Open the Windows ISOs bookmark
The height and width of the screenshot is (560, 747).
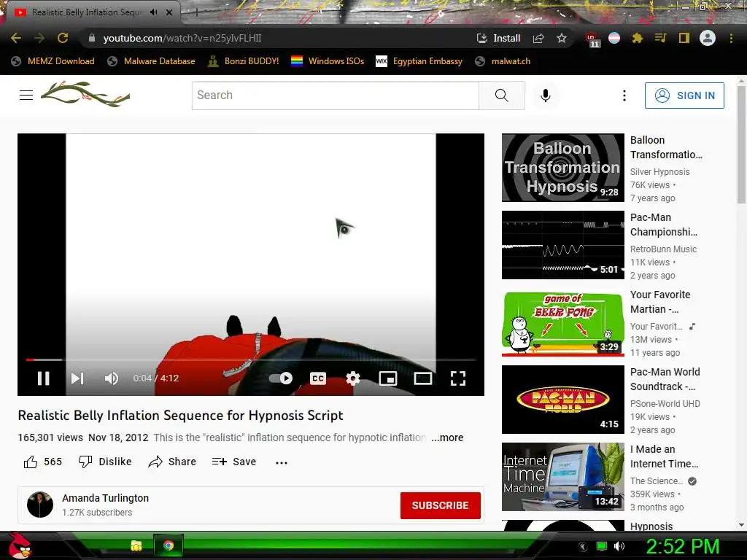pos(328,61)
